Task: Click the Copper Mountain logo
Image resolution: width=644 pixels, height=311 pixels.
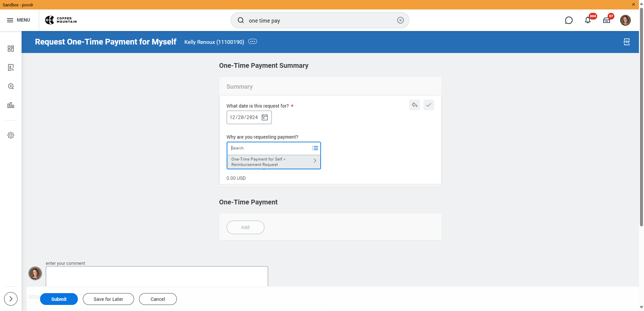Action: 61,20
